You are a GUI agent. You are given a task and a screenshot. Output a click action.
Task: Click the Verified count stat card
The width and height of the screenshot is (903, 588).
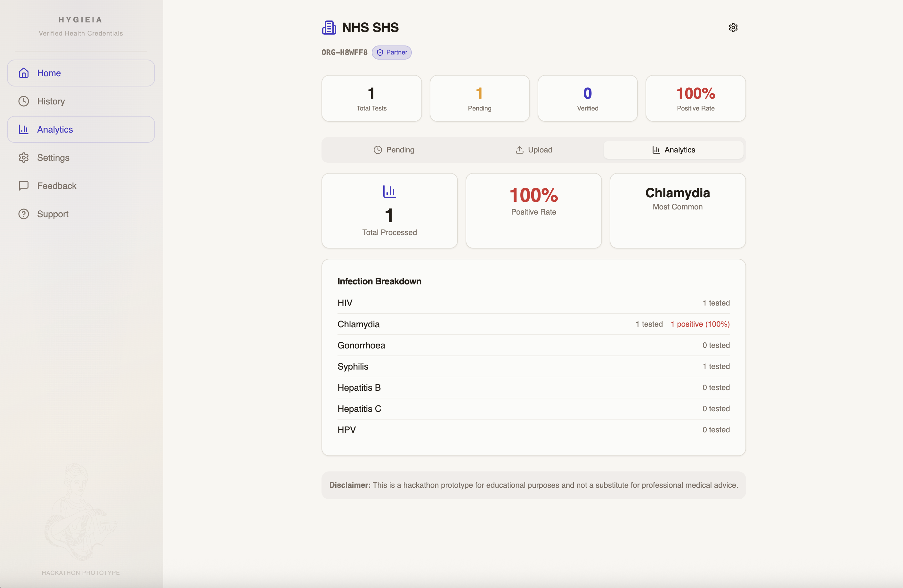587,98
